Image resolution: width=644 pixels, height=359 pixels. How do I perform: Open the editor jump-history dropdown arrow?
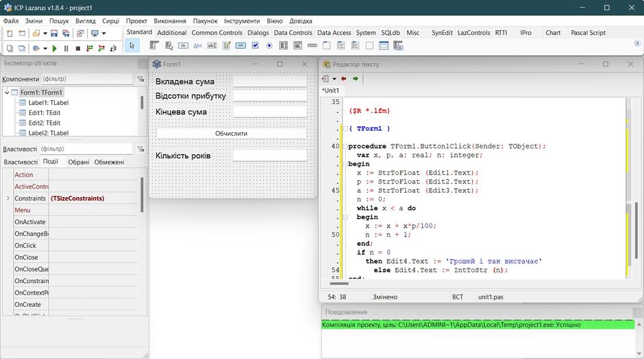coord(334,79)
